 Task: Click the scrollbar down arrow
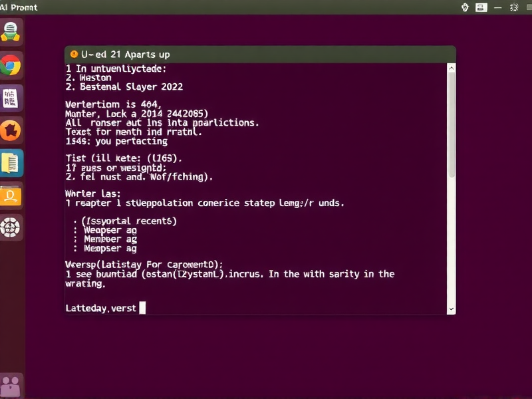(x=452, y=309)
